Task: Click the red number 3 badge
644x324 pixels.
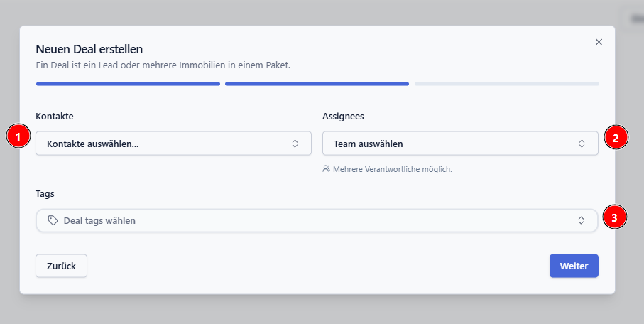Action: pyautogui.click(x=614, y=217)
